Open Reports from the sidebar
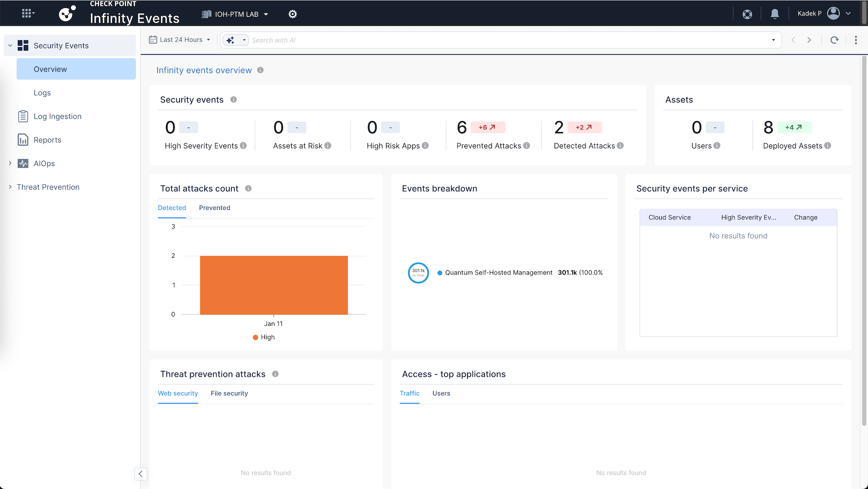This screenshot has height=489, width=868. pos(47,140)
